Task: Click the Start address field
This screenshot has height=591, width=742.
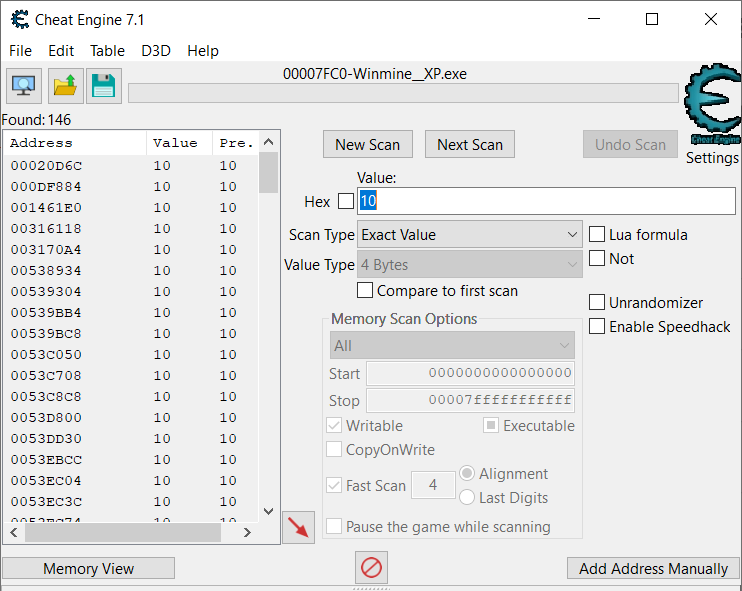Action: click(x=471, y=373)
